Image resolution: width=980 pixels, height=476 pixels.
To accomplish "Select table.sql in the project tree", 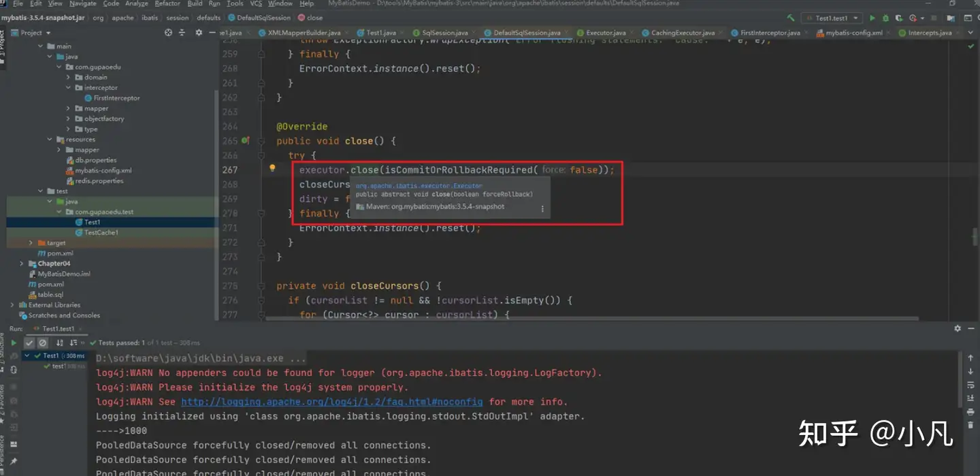I will point(46,295).
